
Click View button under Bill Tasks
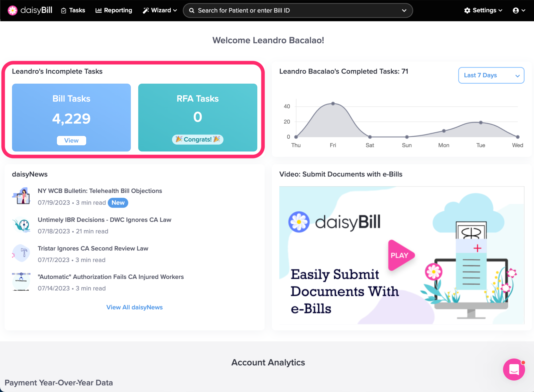pyautogui.click(x=71, y=140)
